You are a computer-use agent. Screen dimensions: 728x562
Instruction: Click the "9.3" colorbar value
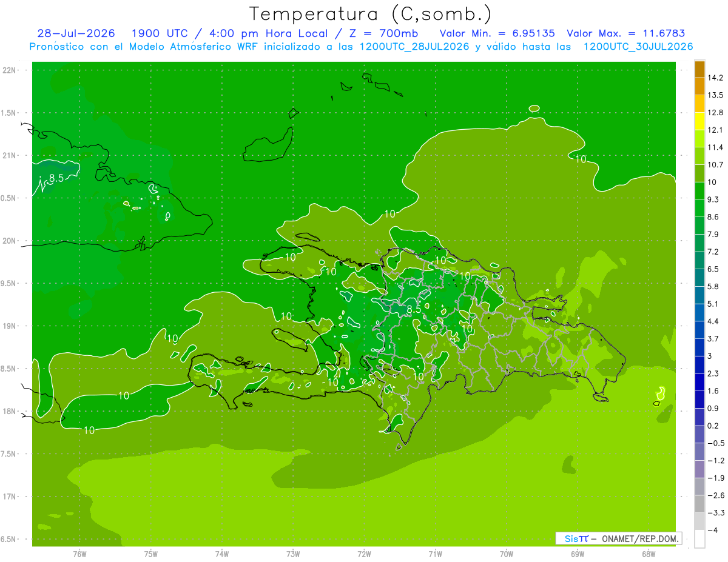click(x=713, y=199)
